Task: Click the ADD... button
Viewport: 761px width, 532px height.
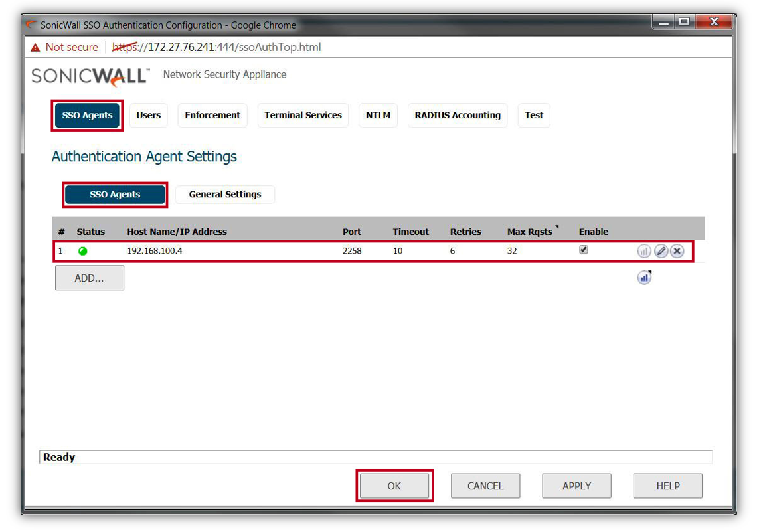Action: pyautogui.click(x=89, y=278)
